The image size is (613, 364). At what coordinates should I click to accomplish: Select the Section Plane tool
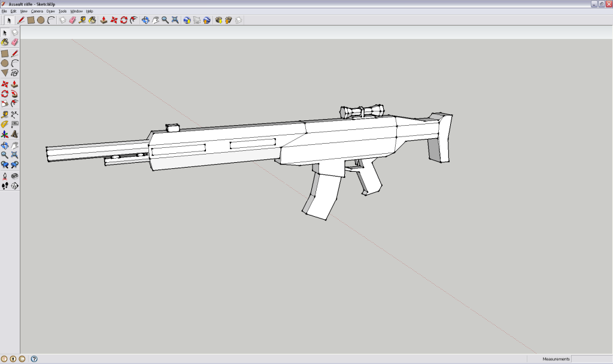point(14,186)
